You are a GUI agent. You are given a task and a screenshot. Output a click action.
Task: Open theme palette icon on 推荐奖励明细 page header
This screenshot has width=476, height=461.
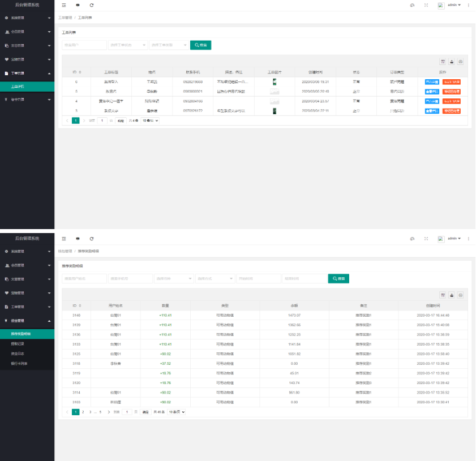[412, 239]
